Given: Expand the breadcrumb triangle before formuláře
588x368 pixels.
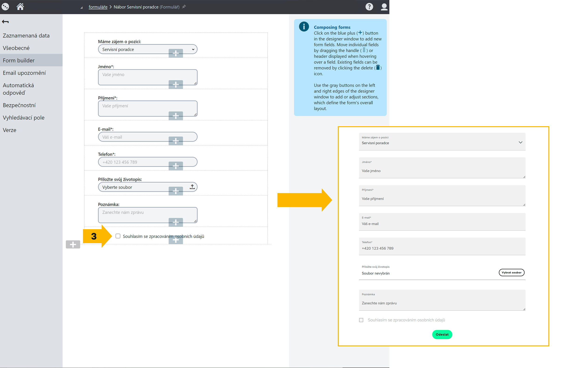Looking at the screenshot, I should (x=82, y=7).
